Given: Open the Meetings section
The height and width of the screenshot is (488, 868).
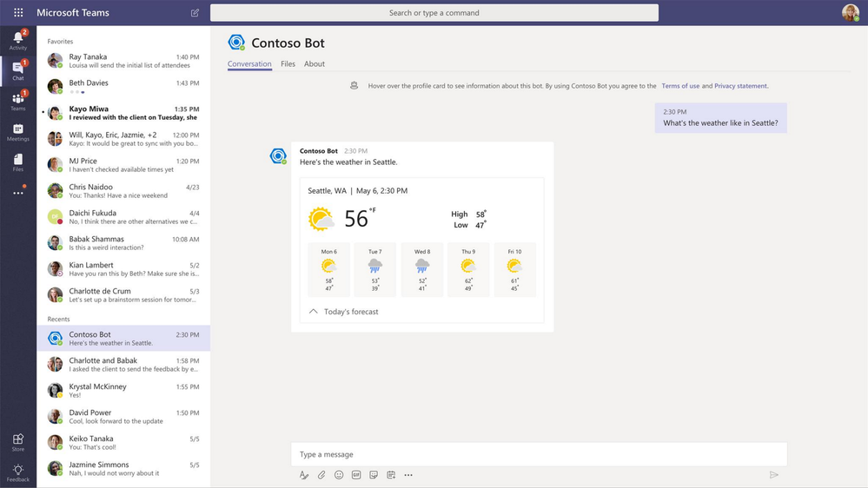Looking at the screenshot, I should tap(18, 132).
